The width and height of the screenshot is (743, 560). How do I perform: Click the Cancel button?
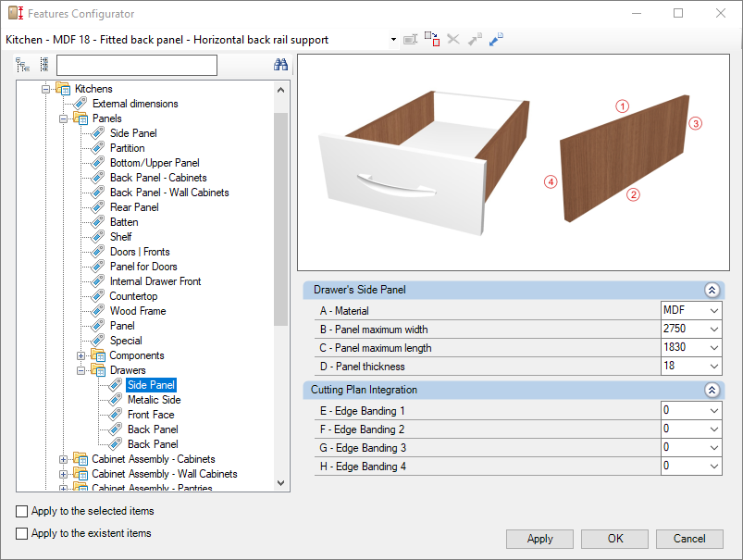689,539
